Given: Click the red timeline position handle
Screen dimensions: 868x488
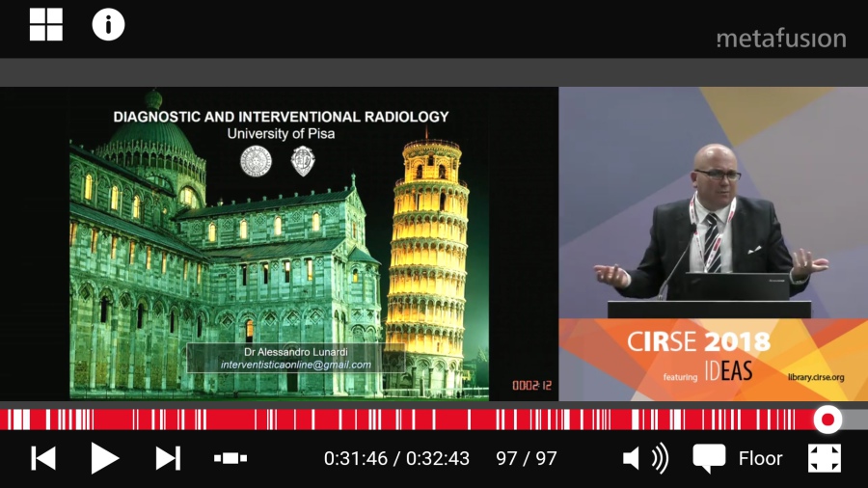Looking at the screenshot, I should tap(827, 420).
